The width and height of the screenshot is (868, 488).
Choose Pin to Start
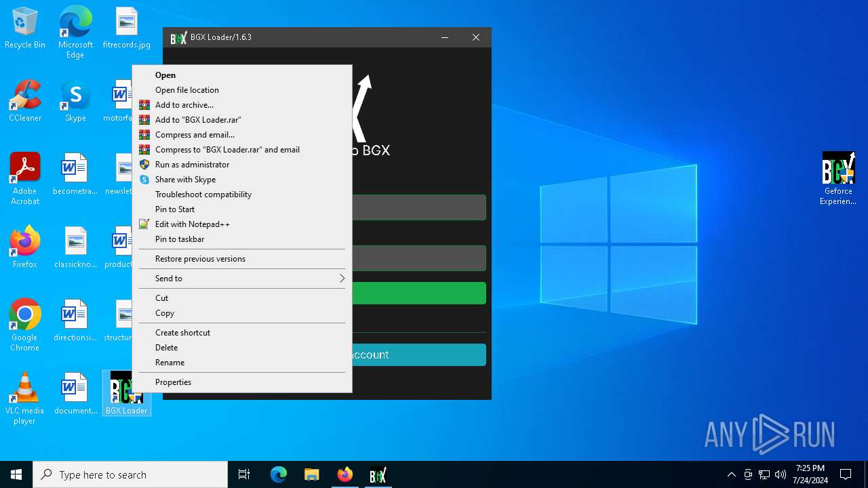point(242,209)
